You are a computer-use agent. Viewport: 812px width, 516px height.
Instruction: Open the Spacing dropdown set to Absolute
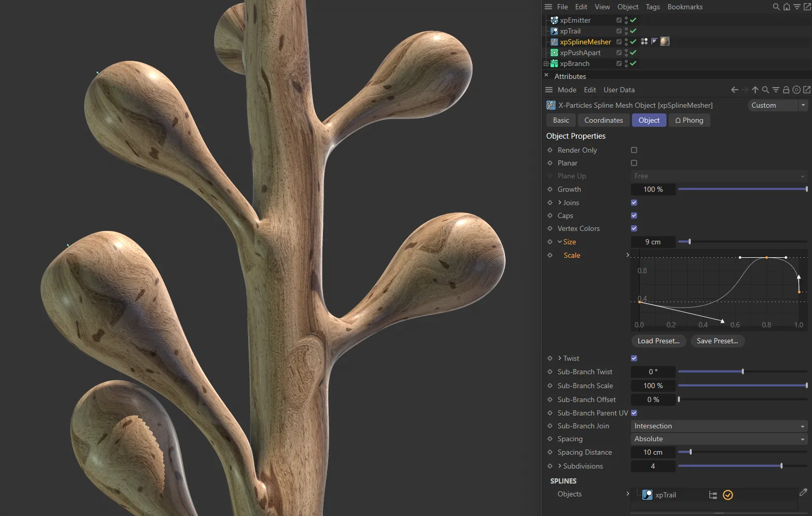(x=719, y=439)
